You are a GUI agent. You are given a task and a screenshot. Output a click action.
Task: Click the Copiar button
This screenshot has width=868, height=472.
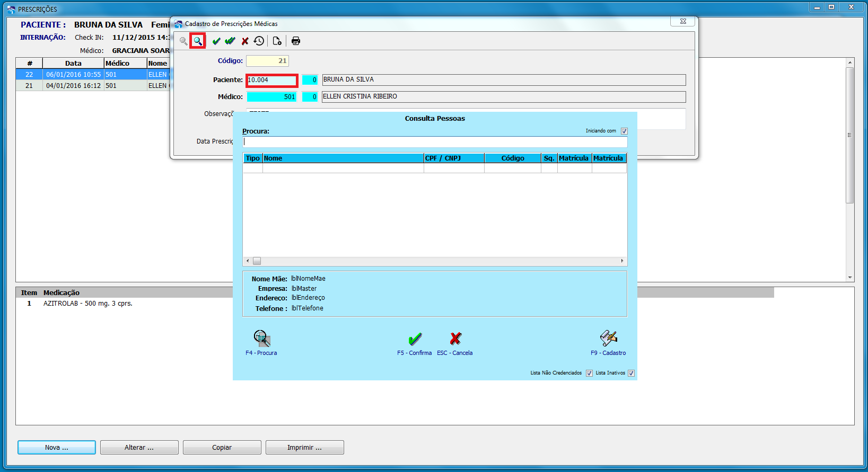click(x=222, y=448)
